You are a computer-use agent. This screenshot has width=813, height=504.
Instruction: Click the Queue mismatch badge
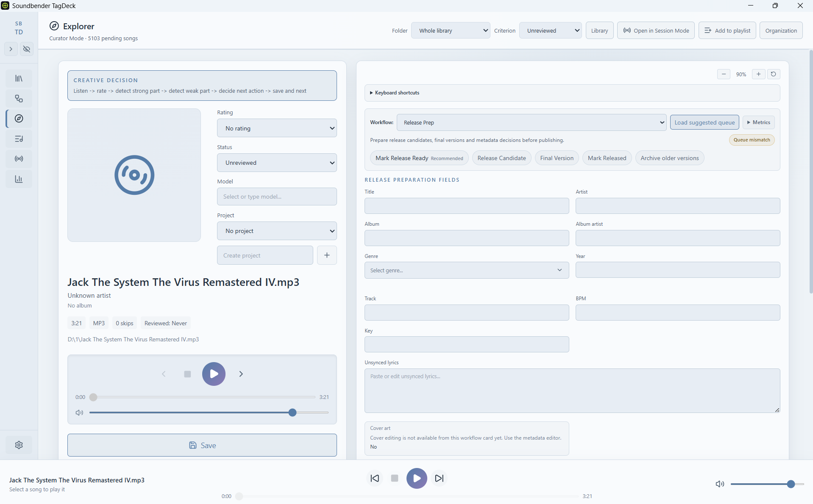click(x=752, y=140)
